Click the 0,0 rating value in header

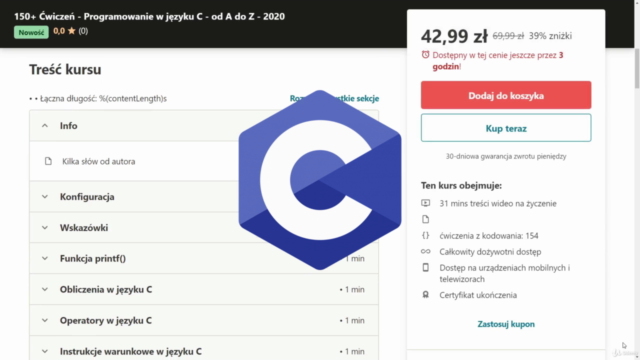point(59,31)
